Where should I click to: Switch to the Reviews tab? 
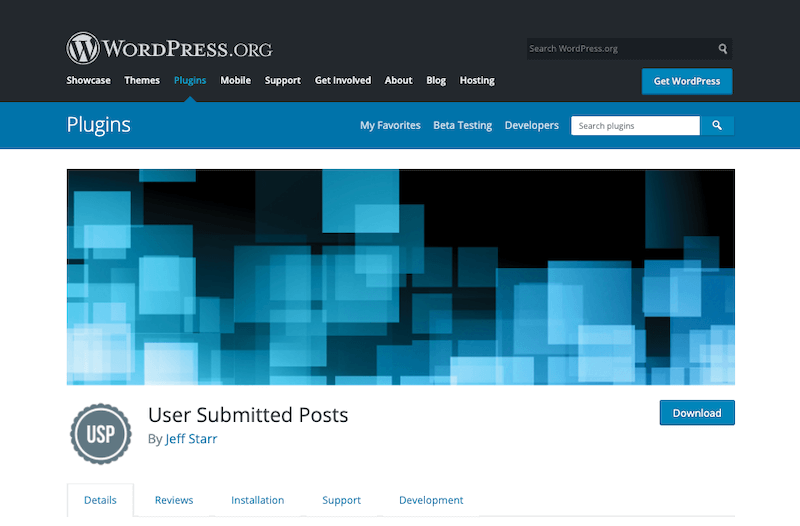[x=174, y=500]
